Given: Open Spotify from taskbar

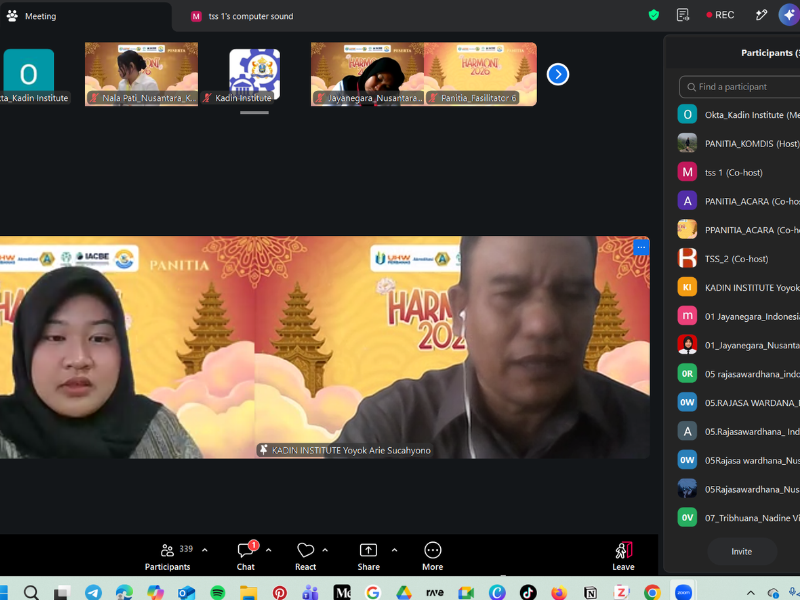Looking at the screenshot, I should point(217,592).
